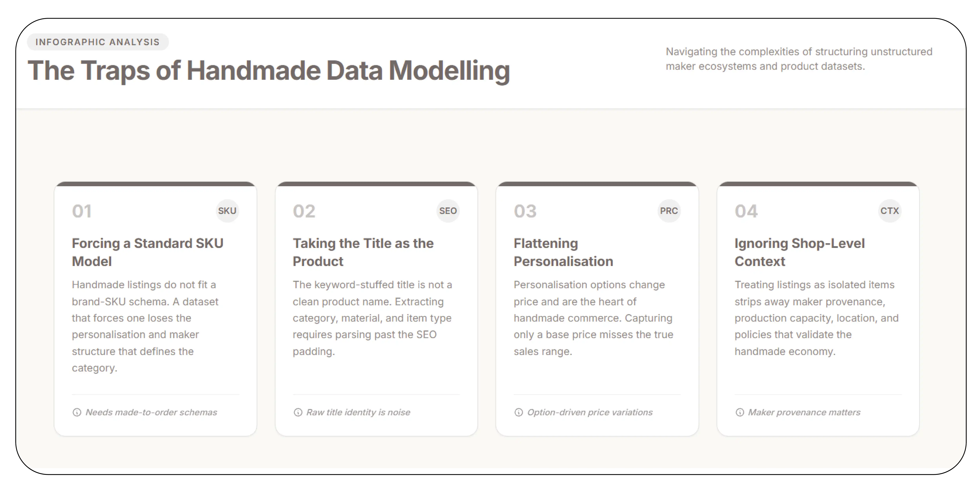Open 'Forcing a Standard SKU Model' heading

point(148,252)
